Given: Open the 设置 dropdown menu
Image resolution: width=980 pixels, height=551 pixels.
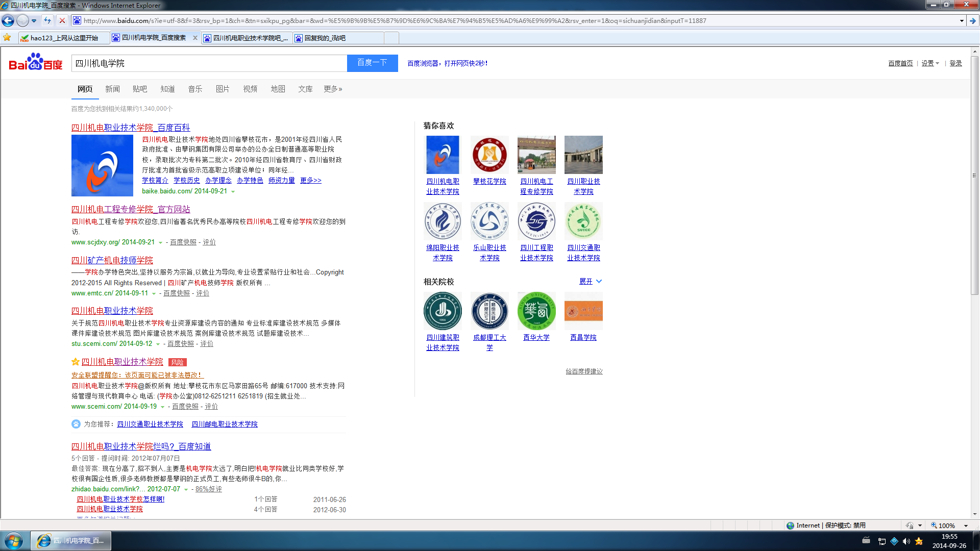Looking at the screenshot, I should (x=930, y=63).
